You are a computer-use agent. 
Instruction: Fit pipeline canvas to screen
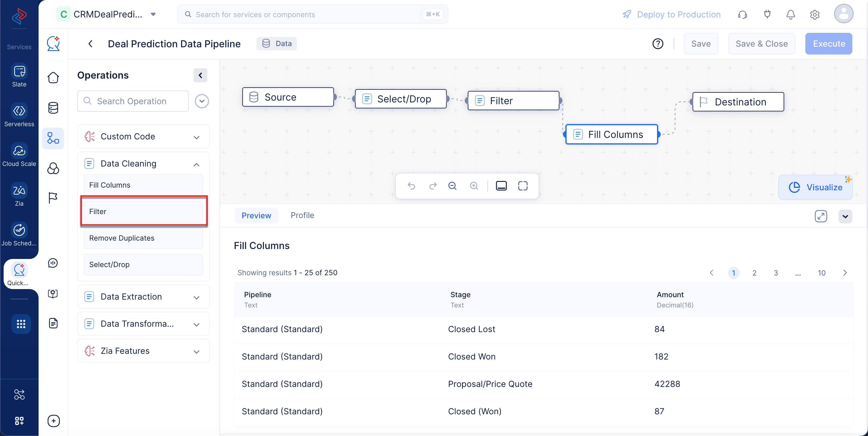(523, 186)
